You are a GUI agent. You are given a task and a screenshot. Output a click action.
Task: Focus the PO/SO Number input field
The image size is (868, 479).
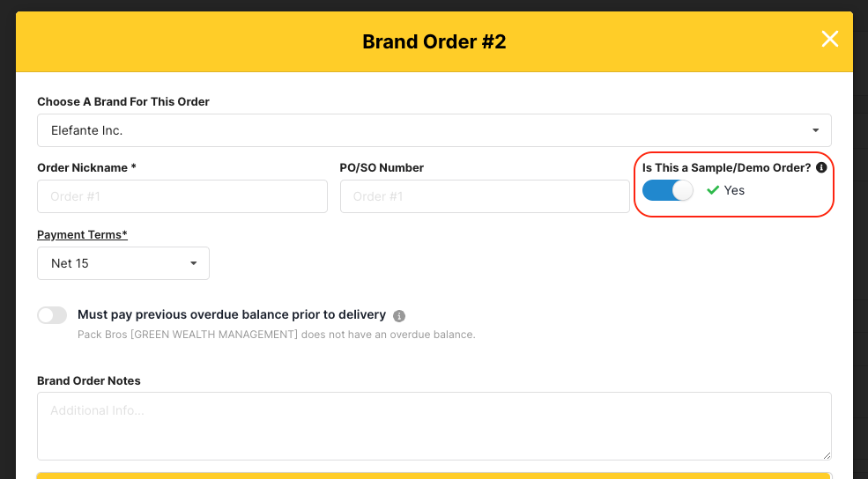(x=485, y=196)
